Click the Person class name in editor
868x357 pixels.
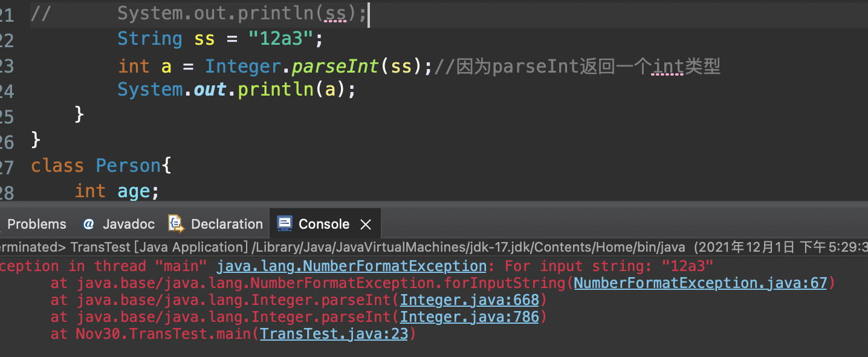tap(128, 165)
